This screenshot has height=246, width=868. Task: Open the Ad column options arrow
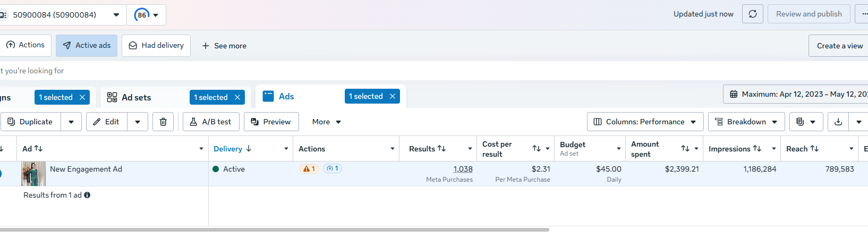click(201, 149)
